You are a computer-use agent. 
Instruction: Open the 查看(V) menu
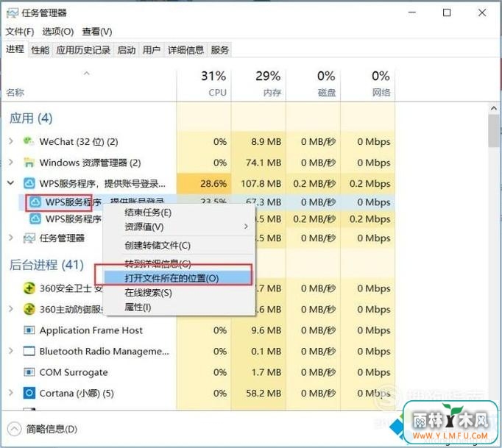pos(97,32)
